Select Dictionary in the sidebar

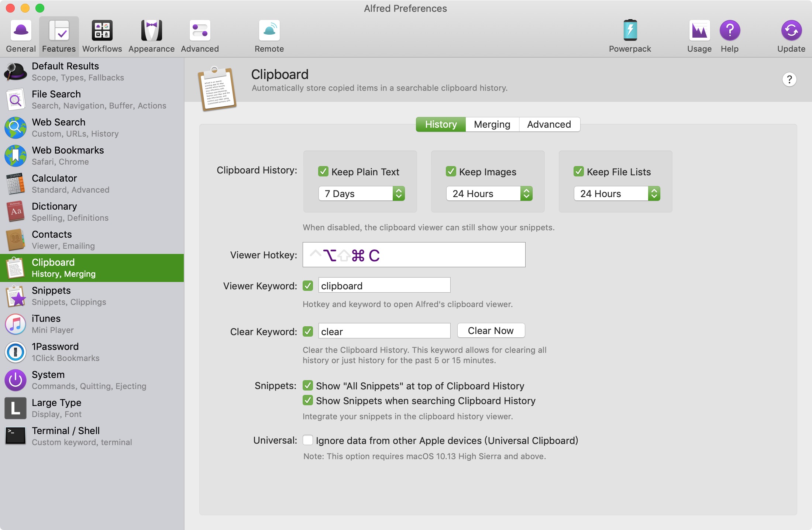coord(92,212)
